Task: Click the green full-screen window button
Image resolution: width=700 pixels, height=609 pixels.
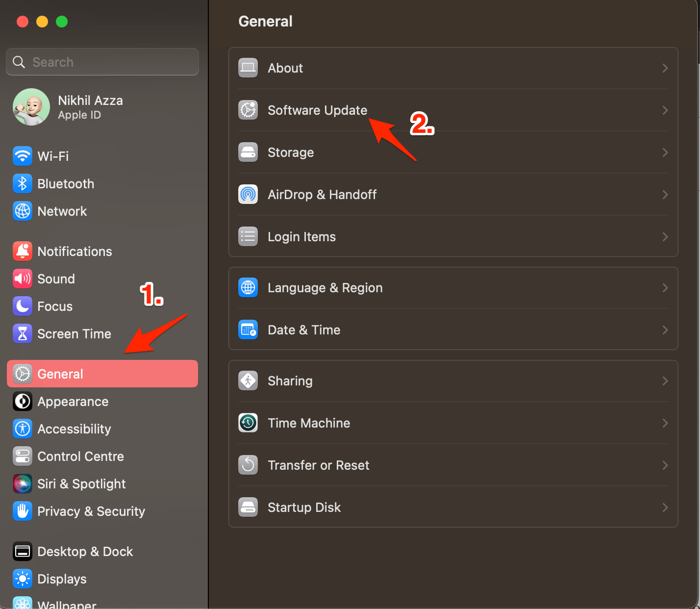Action: point(62,22)
